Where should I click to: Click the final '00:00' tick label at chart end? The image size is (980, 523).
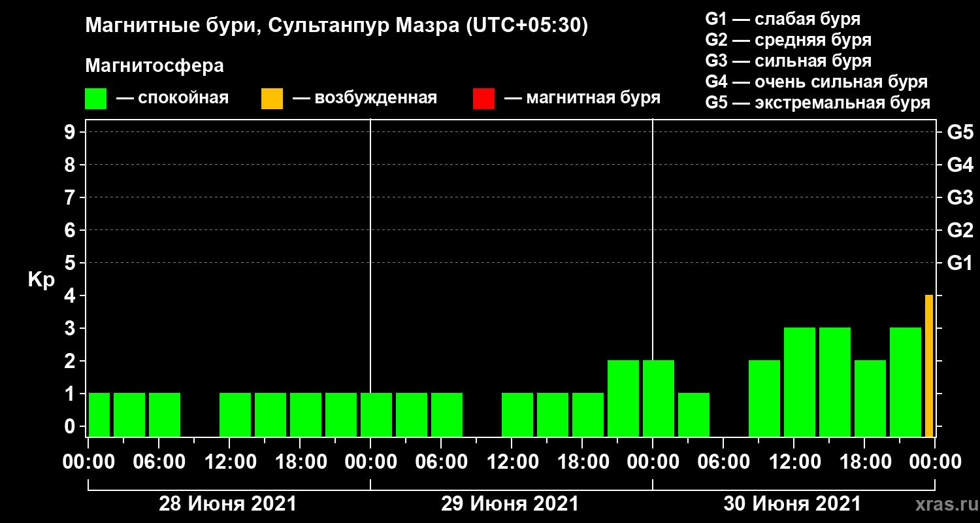click(x=935, y=462)
